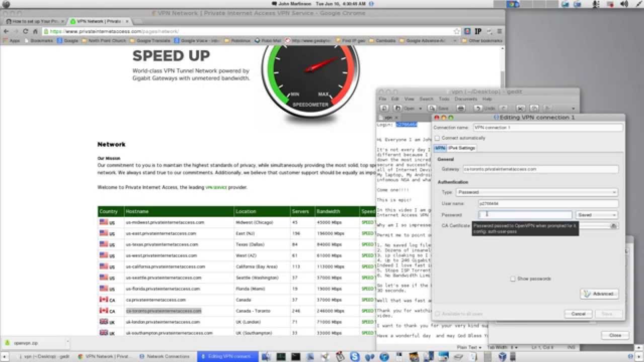644x362 pixels.
Task: Click the User name input field
Action: point(548,204)
